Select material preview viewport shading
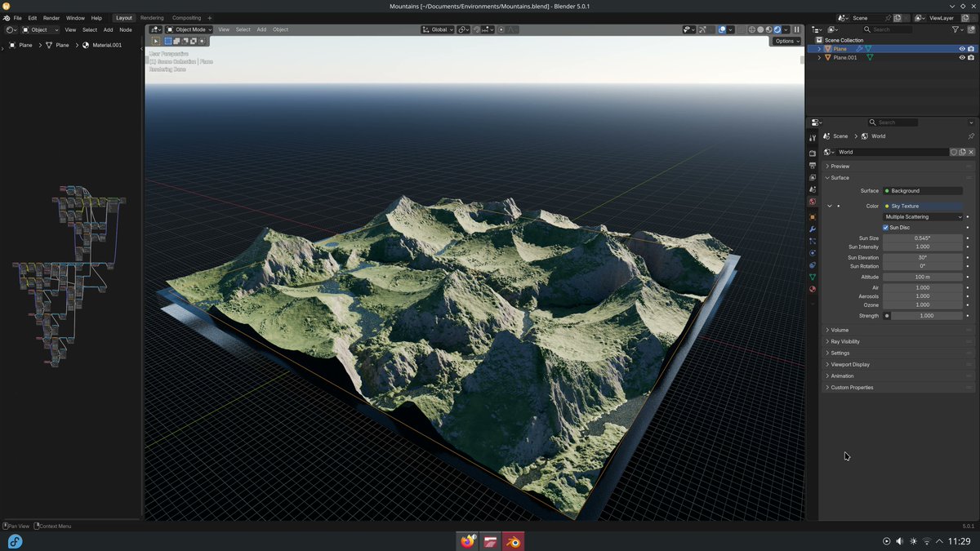 point(768,29)
